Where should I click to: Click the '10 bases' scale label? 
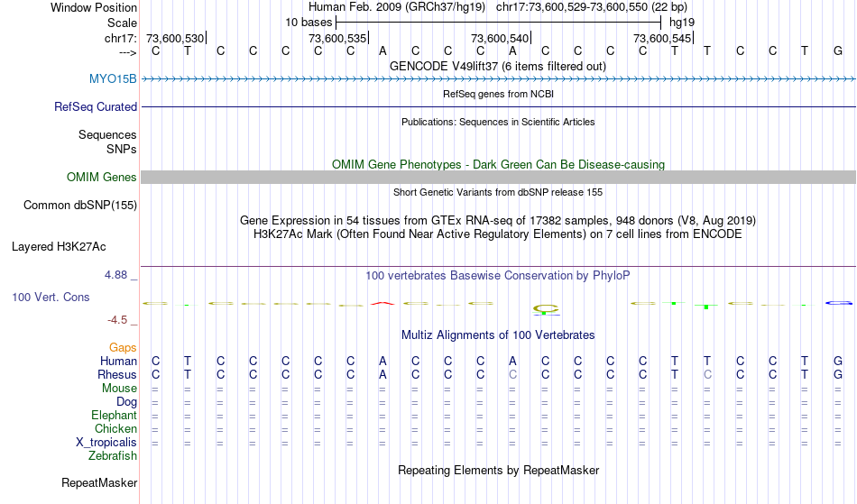[309, 23]
